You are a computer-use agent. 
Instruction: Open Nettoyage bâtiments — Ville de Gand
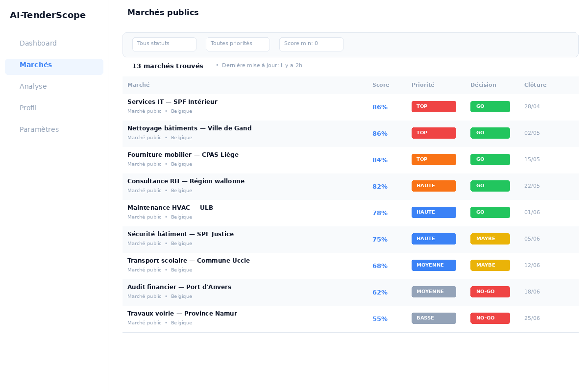189,128
